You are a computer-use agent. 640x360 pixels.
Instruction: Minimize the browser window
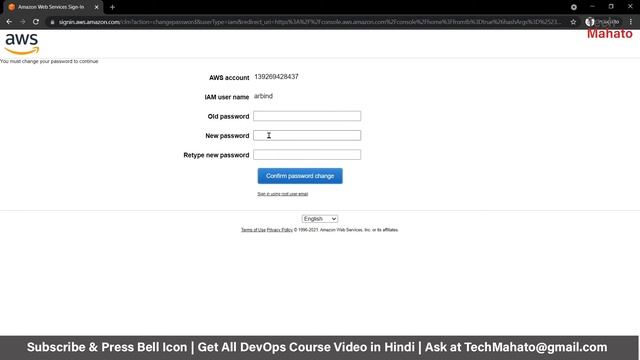tap(592, 7)
